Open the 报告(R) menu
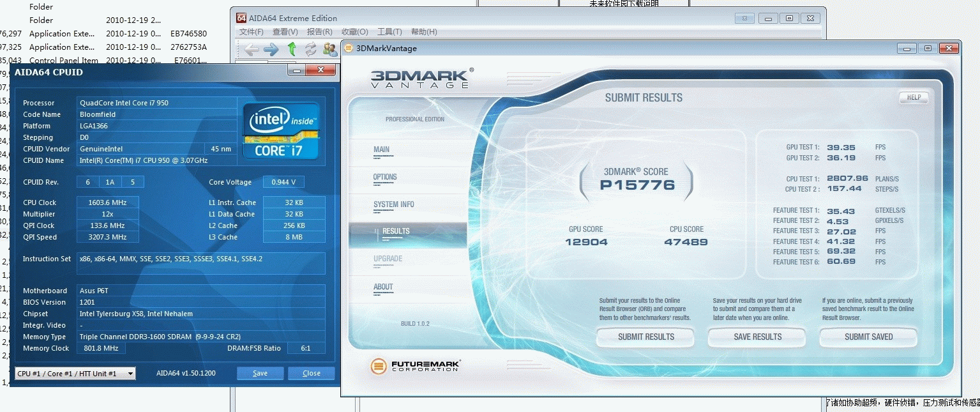 (x=319, y=32)
